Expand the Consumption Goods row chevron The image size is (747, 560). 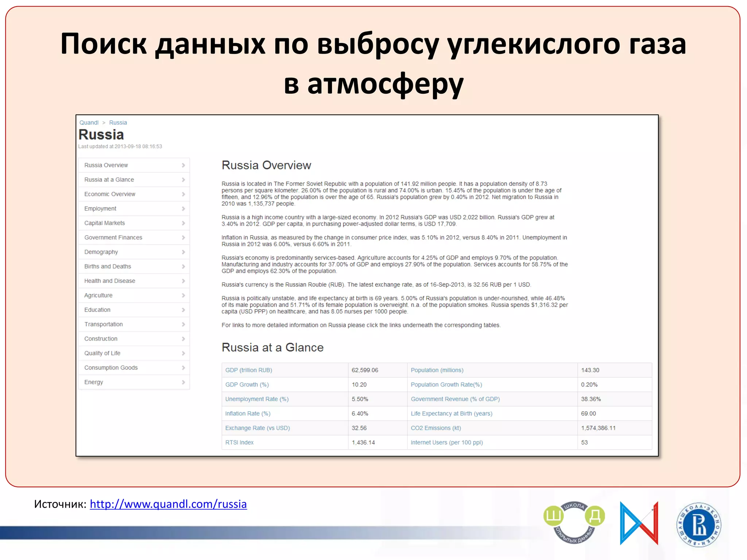click(183, 367)
